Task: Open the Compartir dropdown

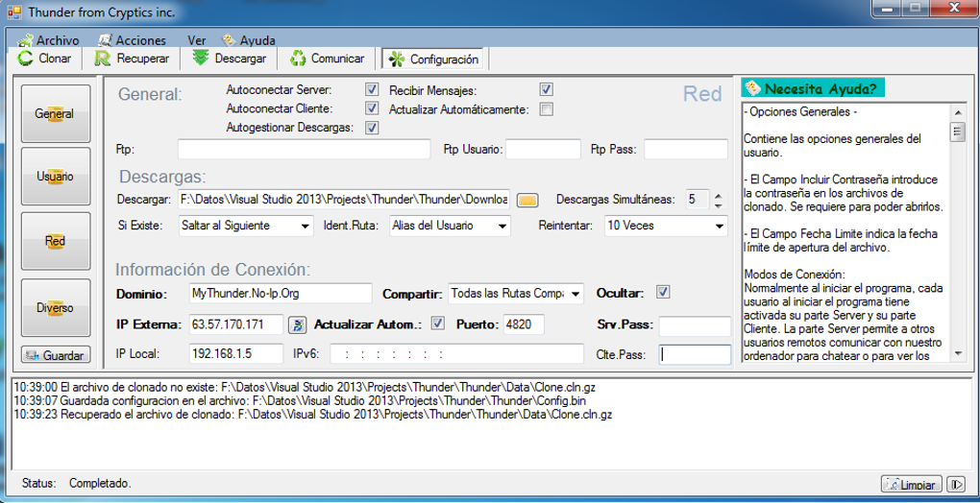Action: pos(576,294)
